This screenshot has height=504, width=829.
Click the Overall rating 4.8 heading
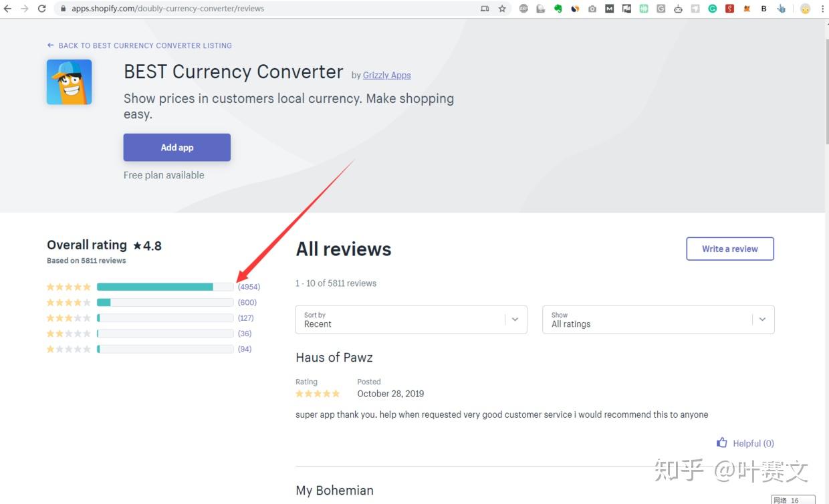tap(104, 245)
